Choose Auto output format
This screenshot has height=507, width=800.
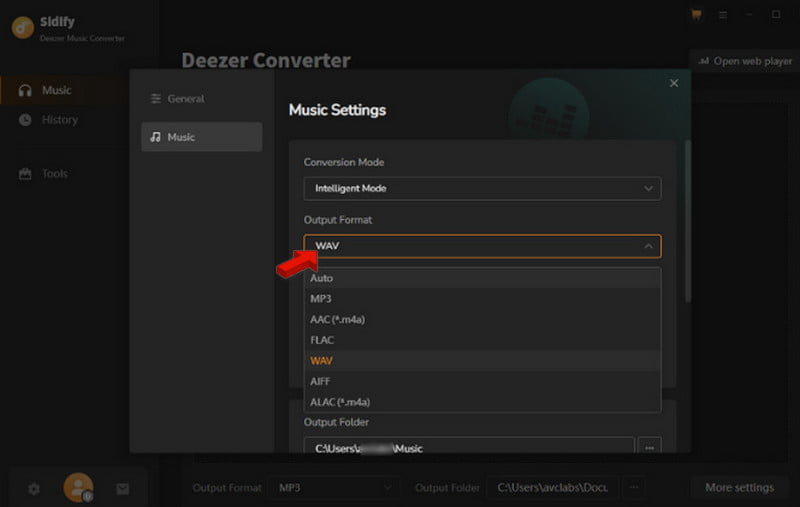coord(482,278)
